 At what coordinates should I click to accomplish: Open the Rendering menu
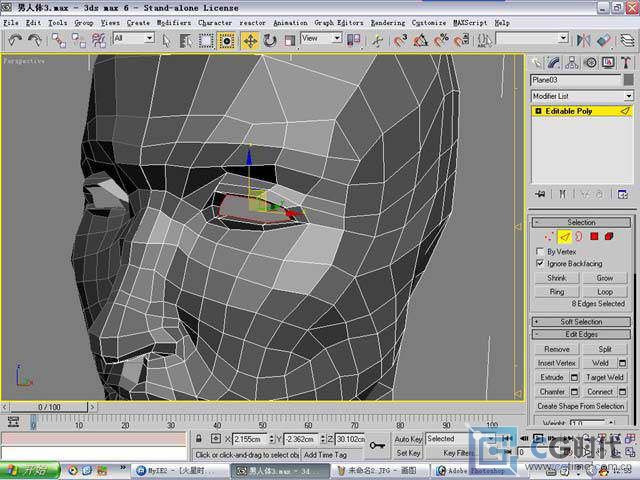[388, 23]
